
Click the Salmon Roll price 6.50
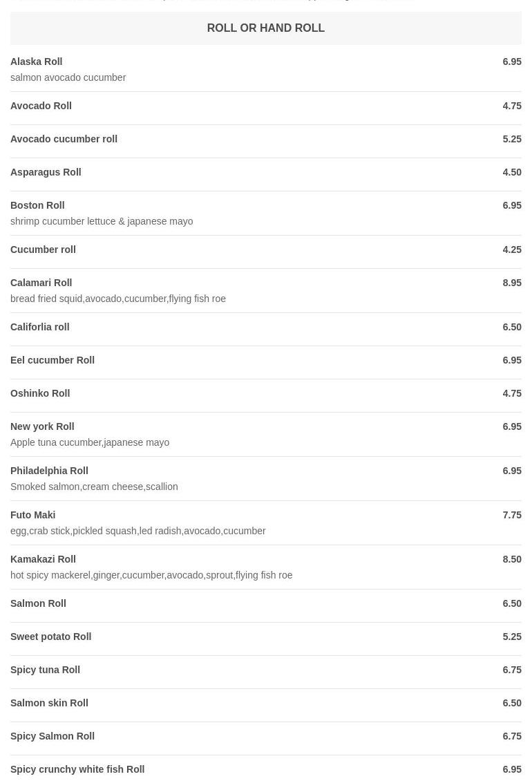coord(511,603)
